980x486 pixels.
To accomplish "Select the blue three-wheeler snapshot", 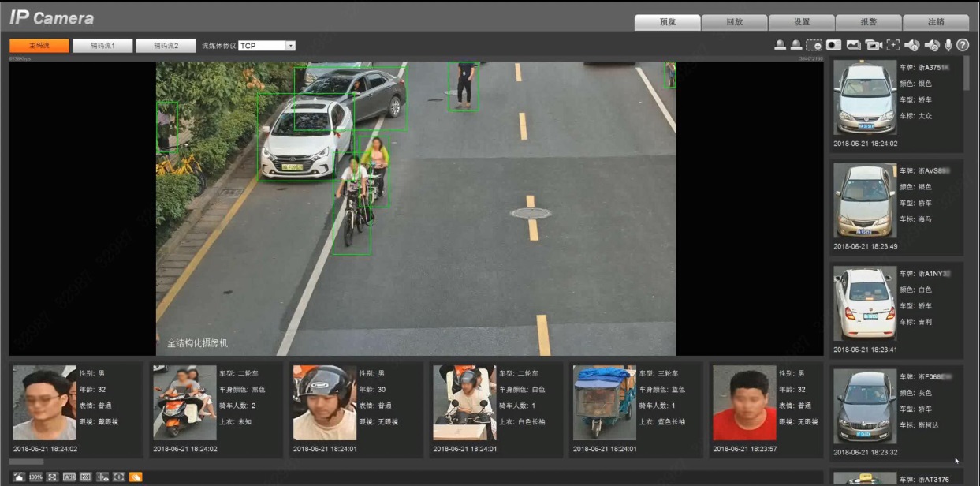I will click(x=605, y=402).
